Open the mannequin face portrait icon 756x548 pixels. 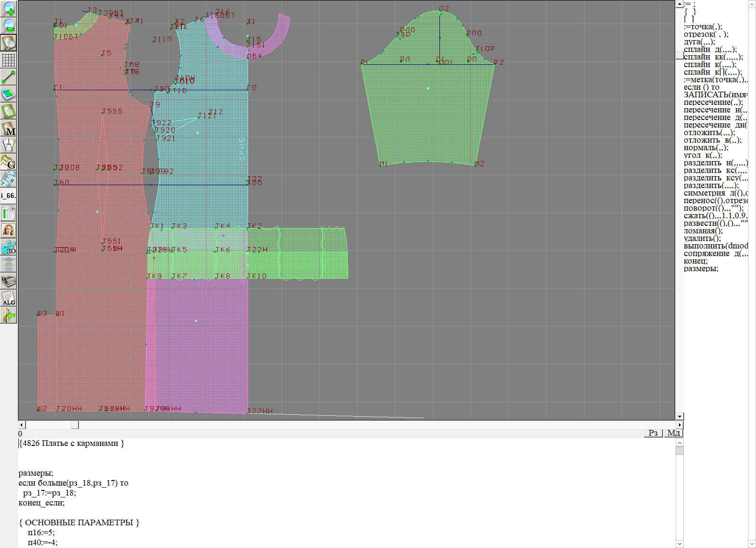coord(9,230)
